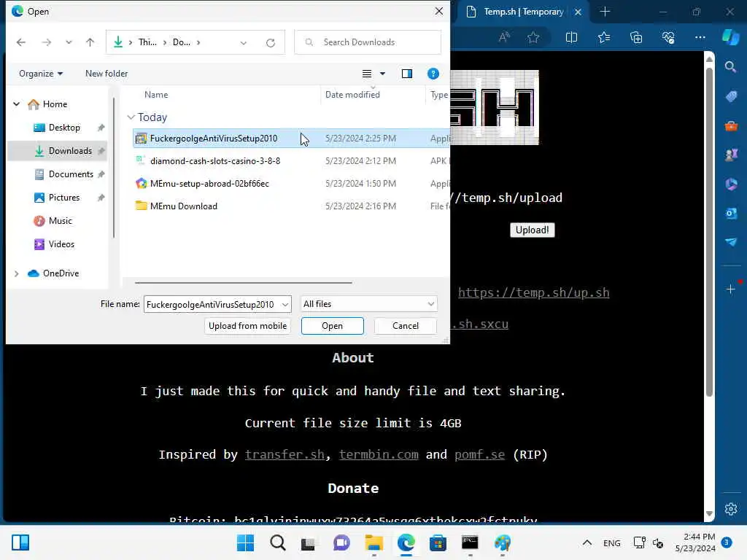Open the Organize menu
The height and width of the screenshot is (560, 747).
click(x=41, y=74)
